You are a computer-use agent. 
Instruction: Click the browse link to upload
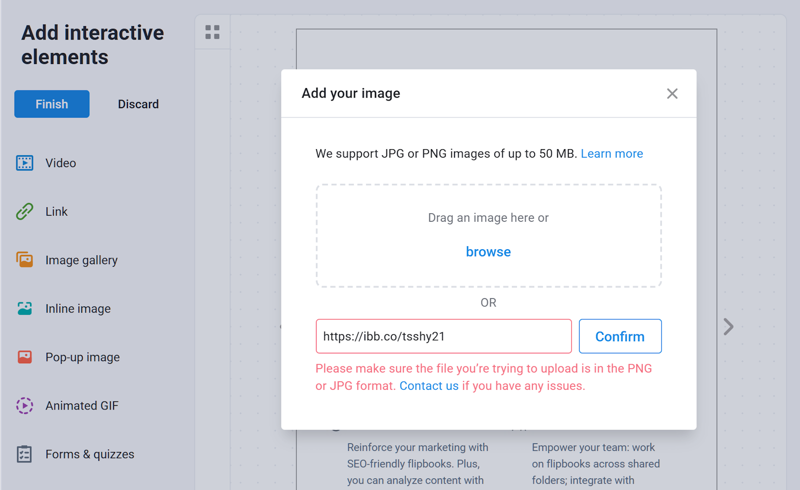488,252
